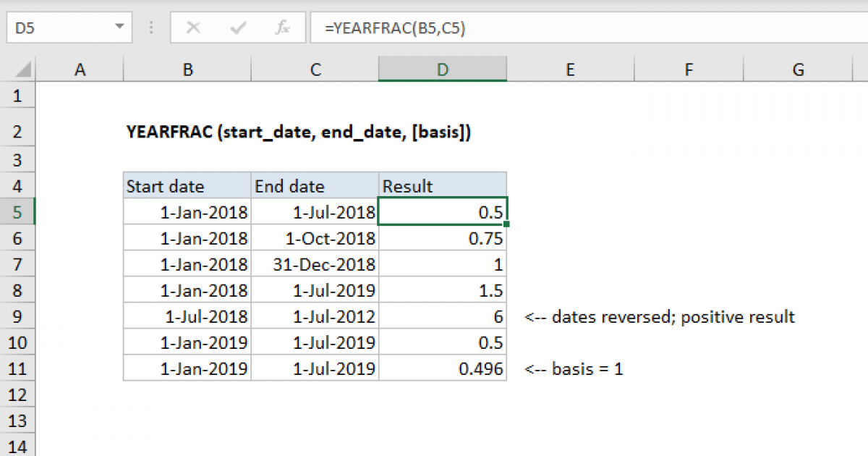Select the cell with result 0.496
Screen dimensions: 868x456
click(x=442, y=368)
